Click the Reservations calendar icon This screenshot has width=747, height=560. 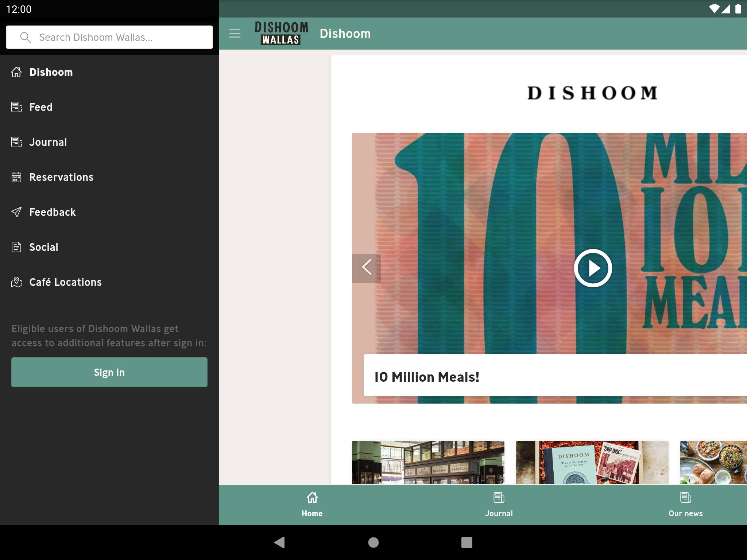16,177
